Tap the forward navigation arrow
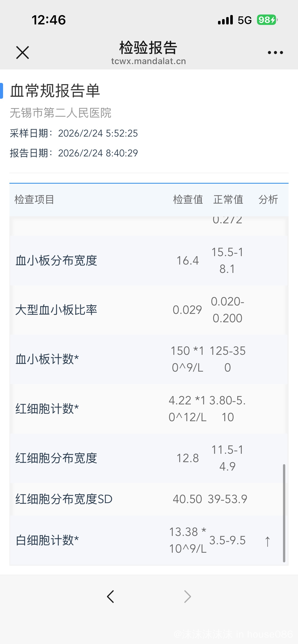The height and width of the screenshot is (644, 298). click(x=187, y=596)
